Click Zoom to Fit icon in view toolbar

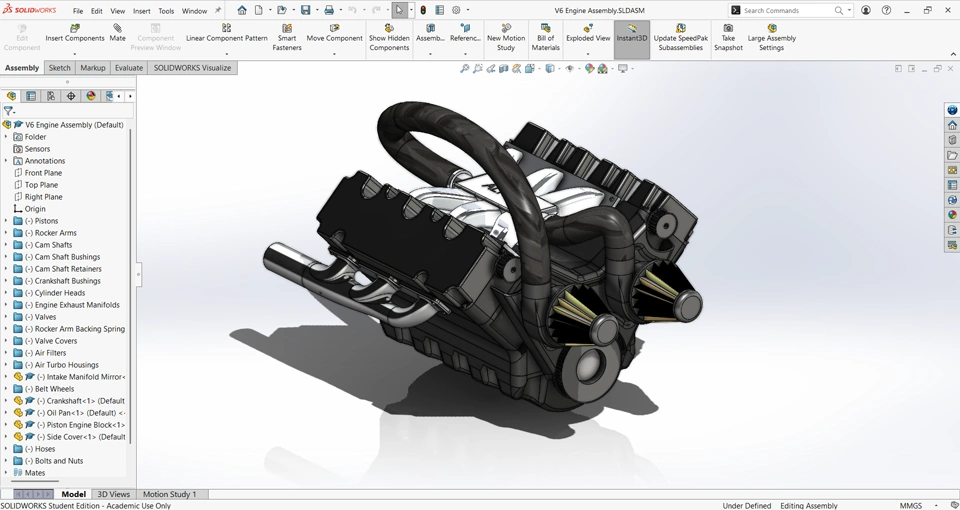(465, 69)
